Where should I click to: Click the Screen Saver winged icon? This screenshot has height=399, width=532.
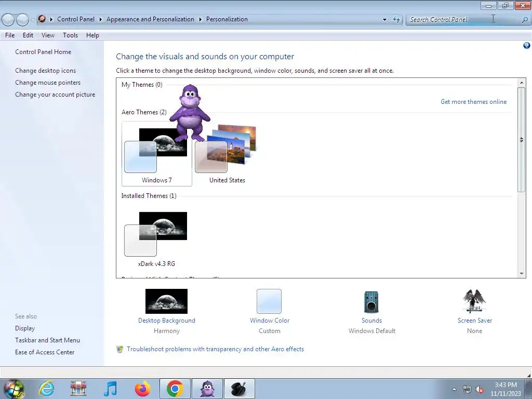(474, 301)
